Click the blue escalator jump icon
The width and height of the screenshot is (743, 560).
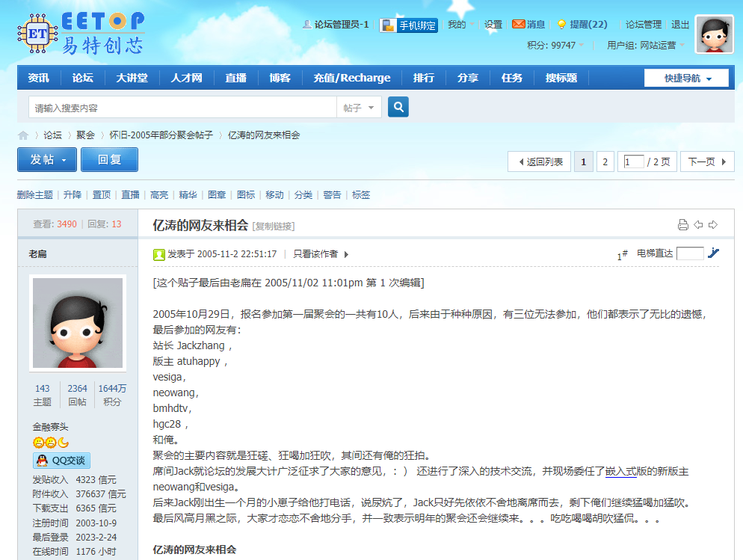(x=713, y=253)
